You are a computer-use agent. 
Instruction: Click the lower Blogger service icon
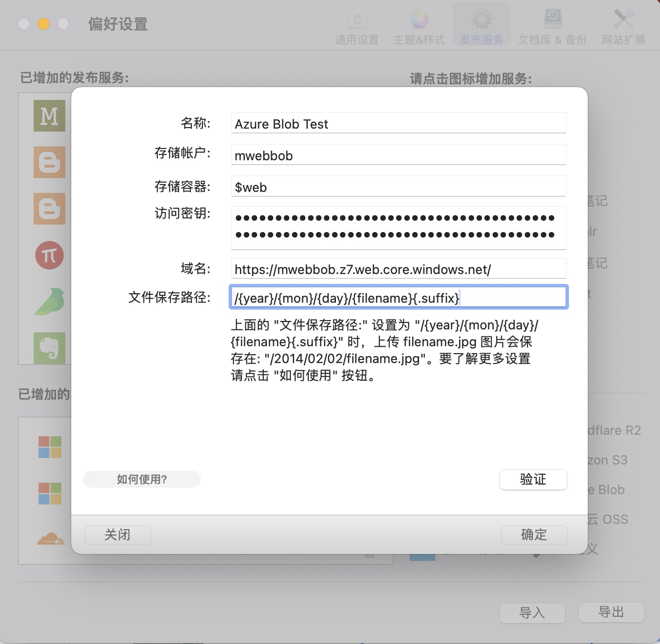point(49,209)
